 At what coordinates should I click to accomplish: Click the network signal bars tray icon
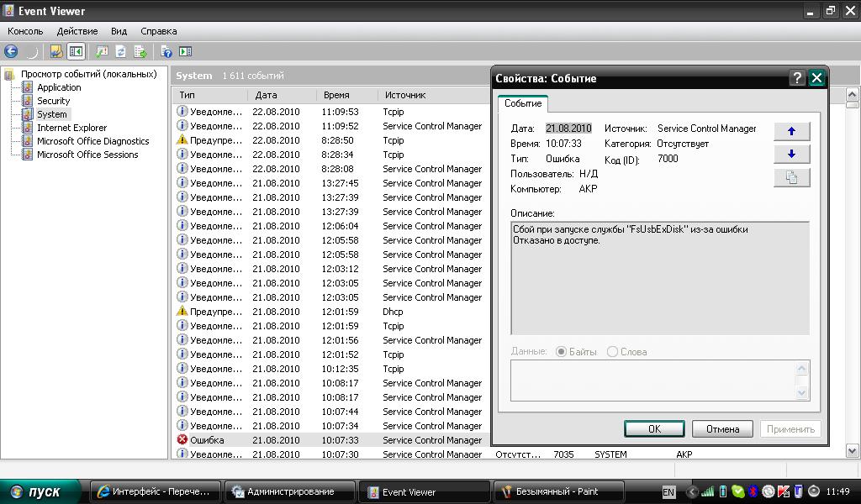pyautogui.click(x=708, y=491)
